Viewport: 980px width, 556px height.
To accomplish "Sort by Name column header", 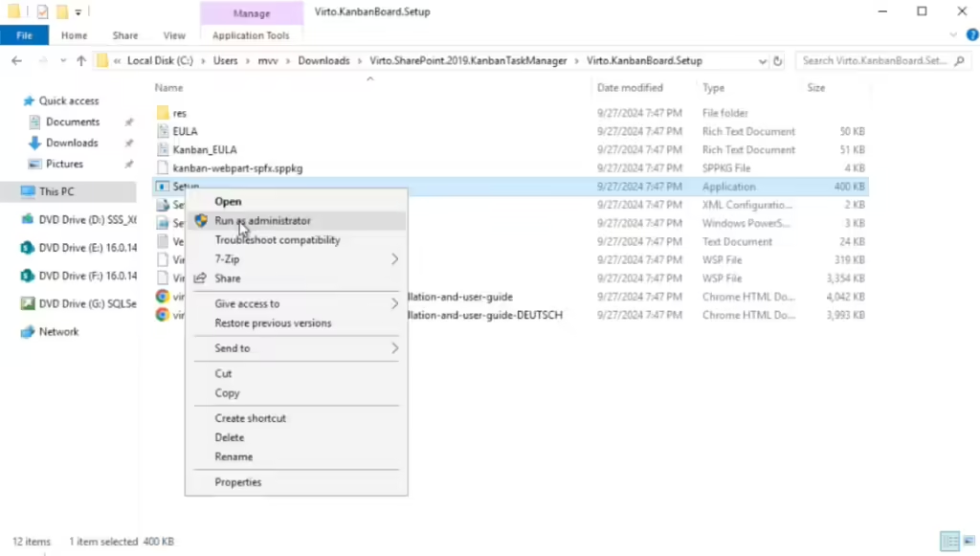I will 168,87.
